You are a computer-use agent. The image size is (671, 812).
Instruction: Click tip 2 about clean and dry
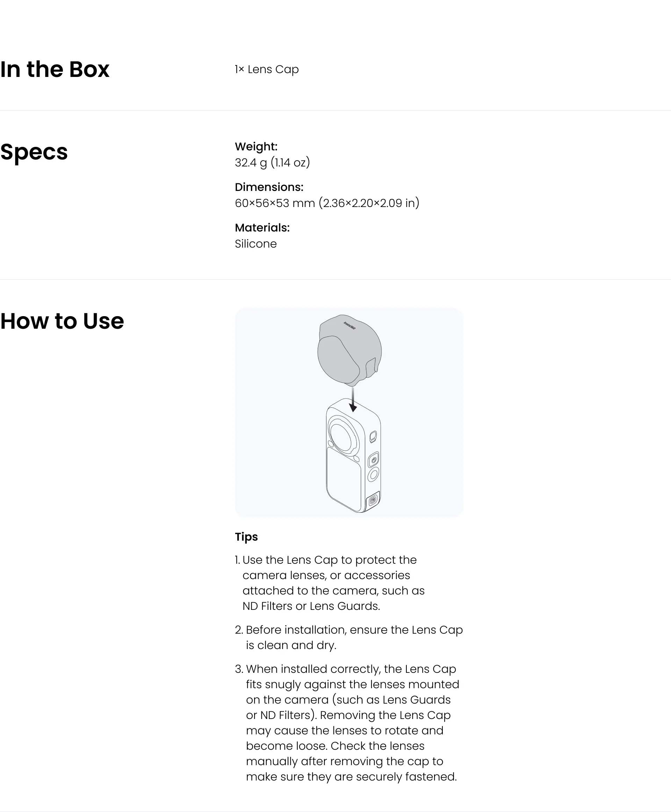(x=349, y=638)
